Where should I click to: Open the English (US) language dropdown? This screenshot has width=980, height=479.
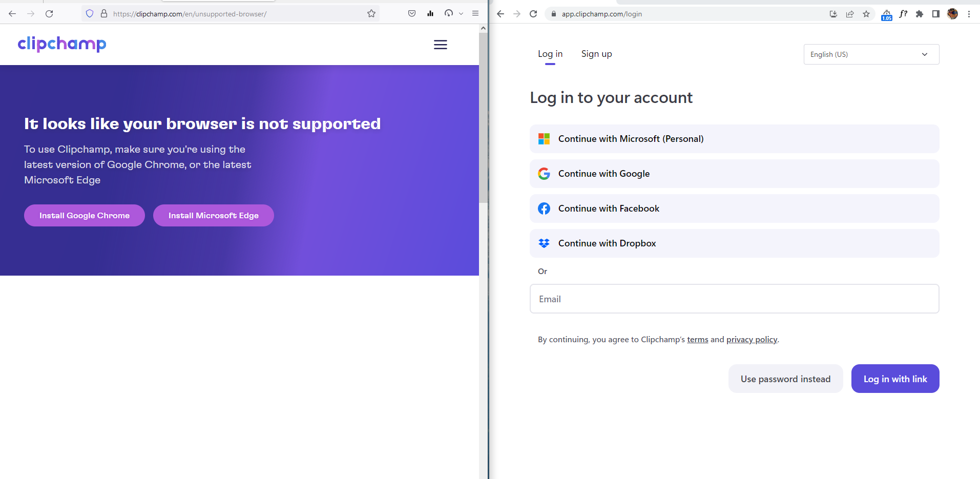(x=870, y=54)
